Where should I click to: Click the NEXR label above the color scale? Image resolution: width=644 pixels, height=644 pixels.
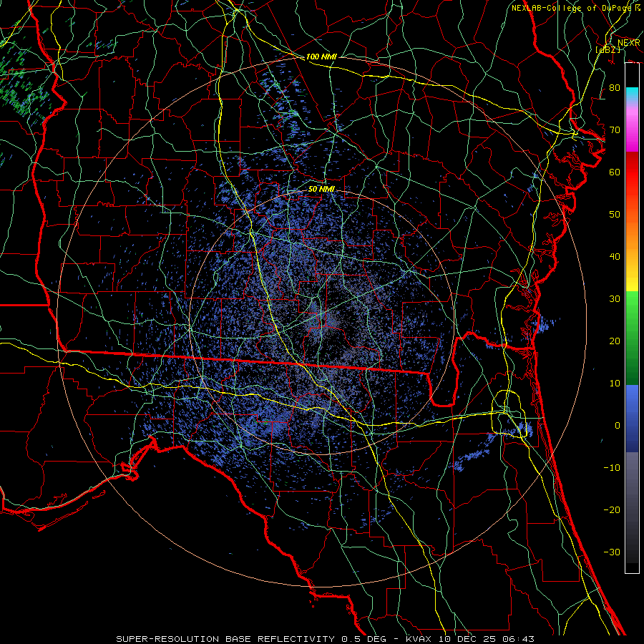pos(629,43)
